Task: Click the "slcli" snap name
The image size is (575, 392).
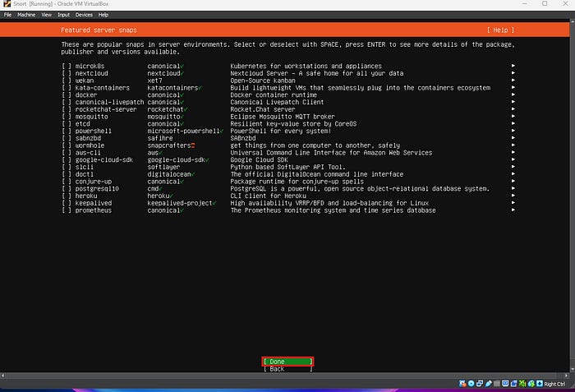Action: tap(85, 167)
